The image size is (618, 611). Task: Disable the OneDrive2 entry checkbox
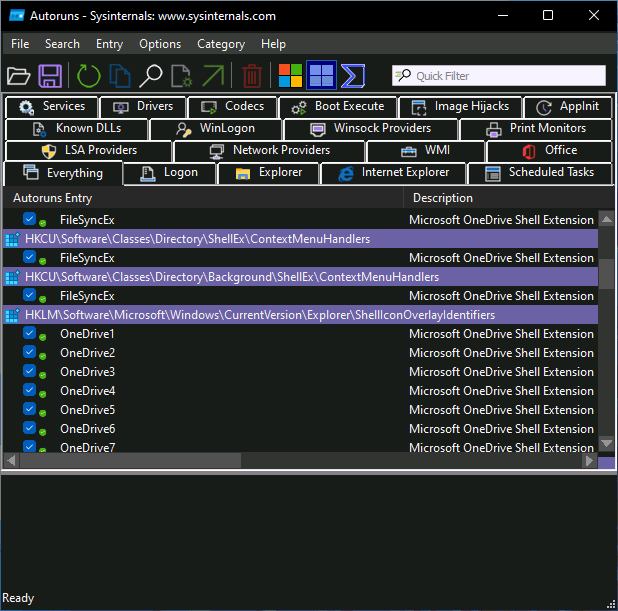tap(29, 352)
